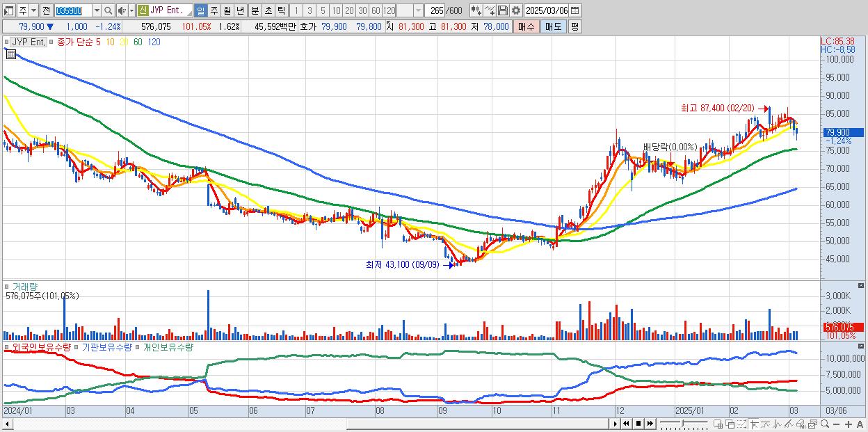
Task: Click the play arrow at bottom bar
Action: pos(616,424)
